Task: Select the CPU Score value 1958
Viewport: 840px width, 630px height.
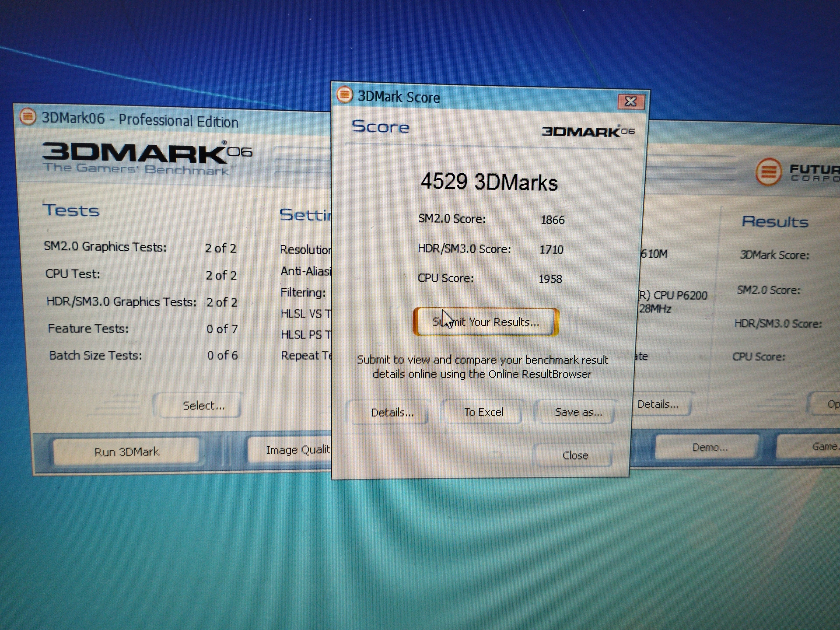Action: coord(550,279)
